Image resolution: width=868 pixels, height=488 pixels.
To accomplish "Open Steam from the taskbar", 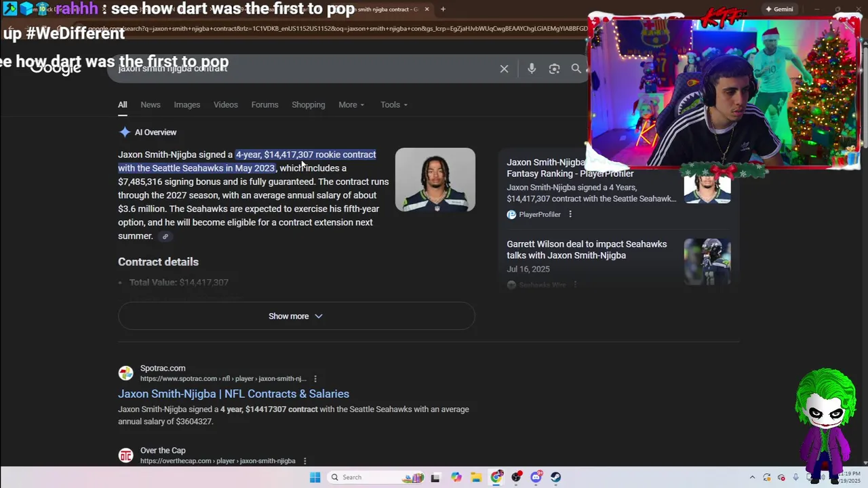I will 556,477.
